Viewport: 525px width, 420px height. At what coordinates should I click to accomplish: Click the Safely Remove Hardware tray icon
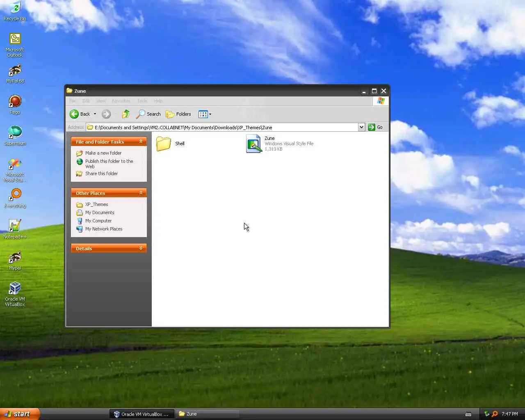point(487,414)
